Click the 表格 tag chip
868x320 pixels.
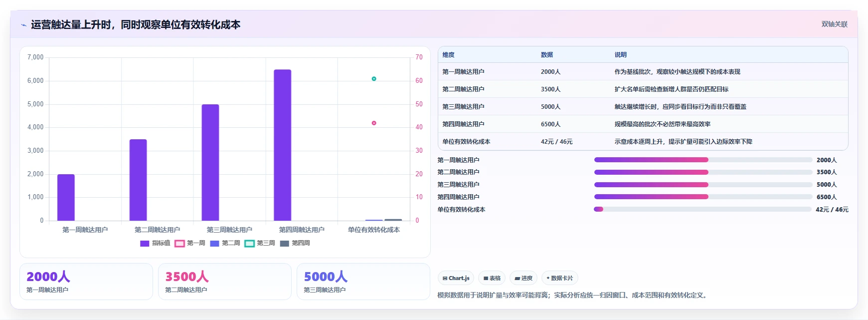(x=492, y=278)
